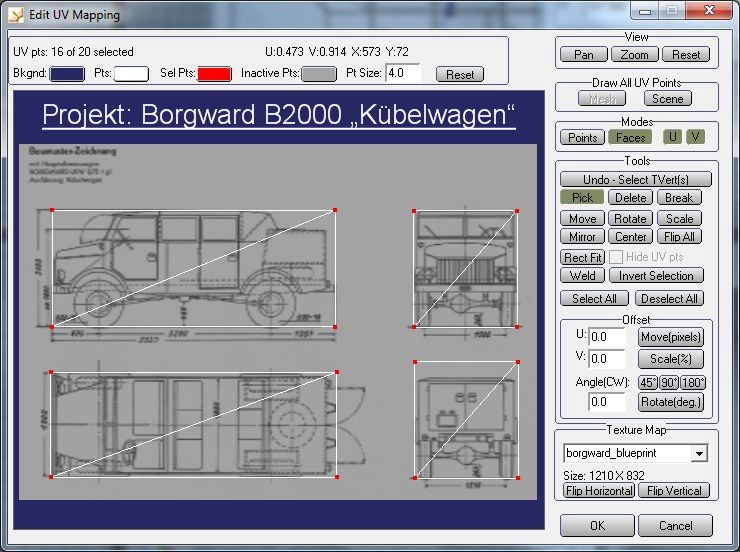This screenshot has height=552, width=740.
Task: Click the Scale(%) button
Action: pos(671,359)
